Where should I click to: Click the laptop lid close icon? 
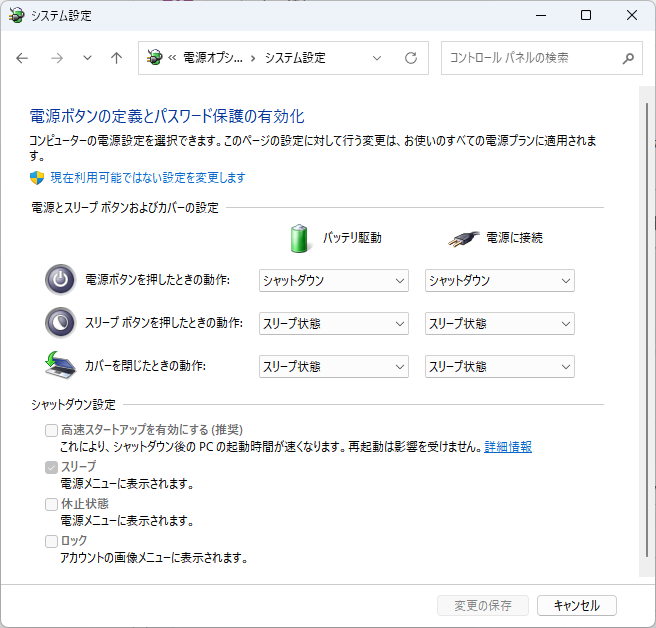tap(61, 365)
